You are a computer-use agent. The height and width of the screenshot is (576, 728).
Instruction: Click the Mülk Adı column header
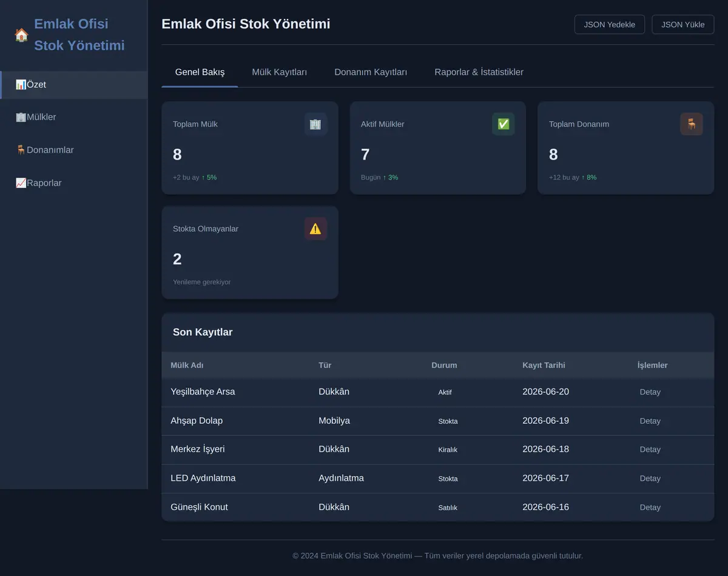coord(187,366)
